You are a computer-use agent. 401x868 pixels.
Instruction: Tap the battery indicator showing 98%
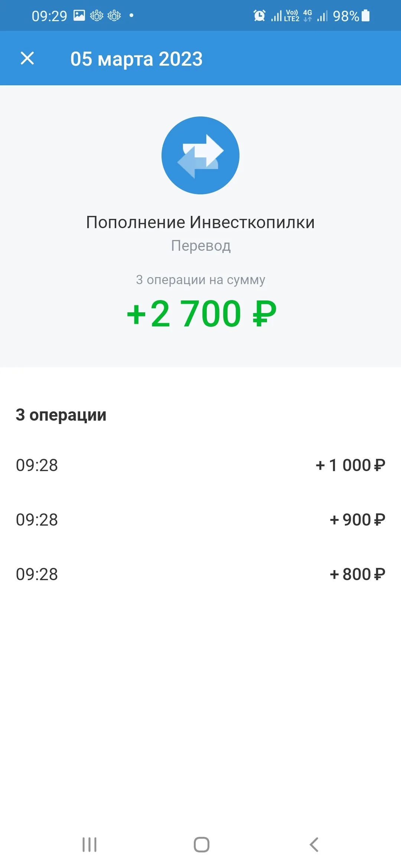point(365,16)
